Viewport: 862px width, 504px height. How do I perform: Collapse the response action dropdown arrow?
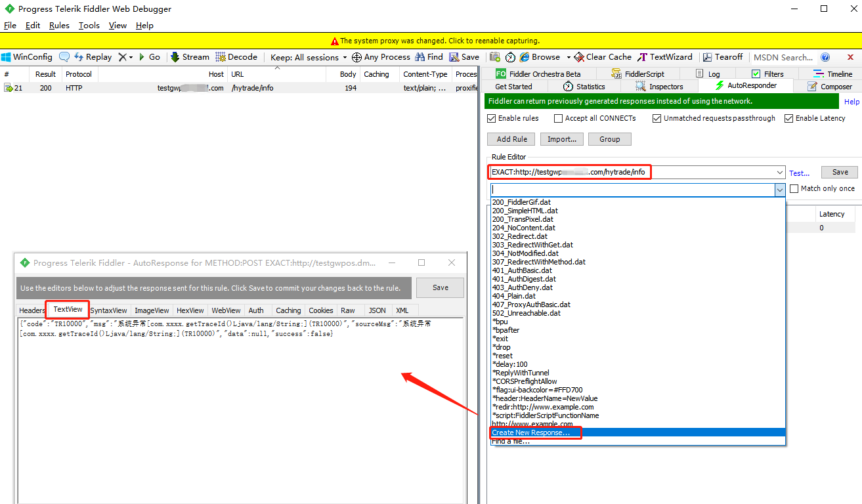click(x=780, y=190)
